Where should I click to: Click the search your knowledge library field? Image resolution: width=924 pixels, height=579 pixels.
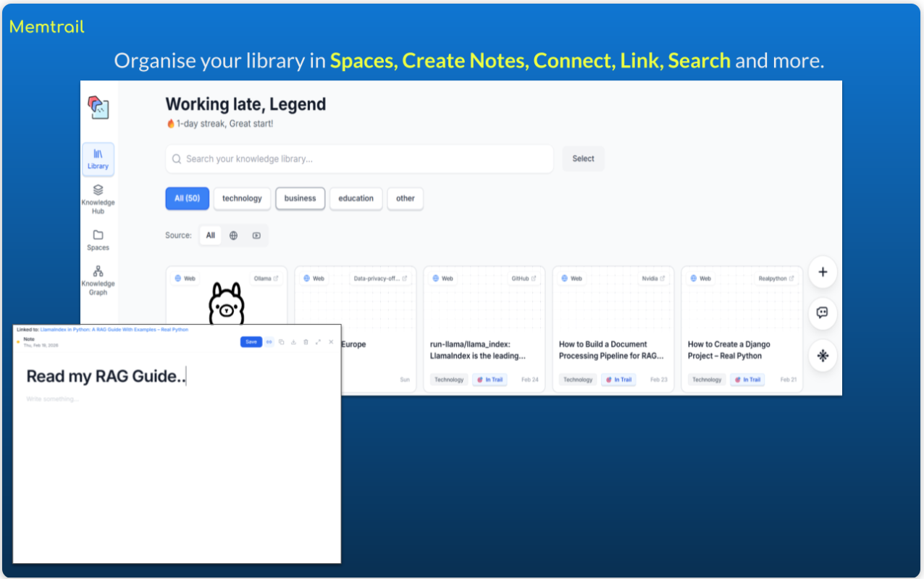tap(360, 159)
